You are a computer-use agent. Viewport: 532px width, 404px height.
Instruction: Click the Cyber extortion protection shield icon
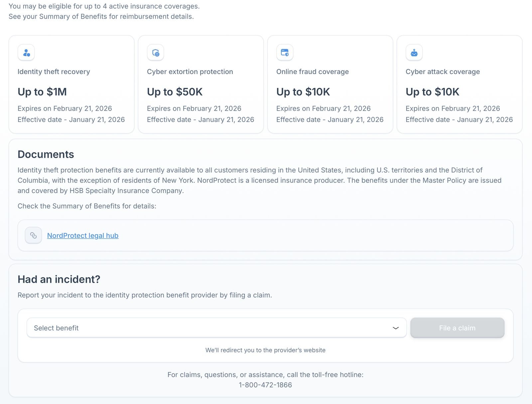click(156, 52)
